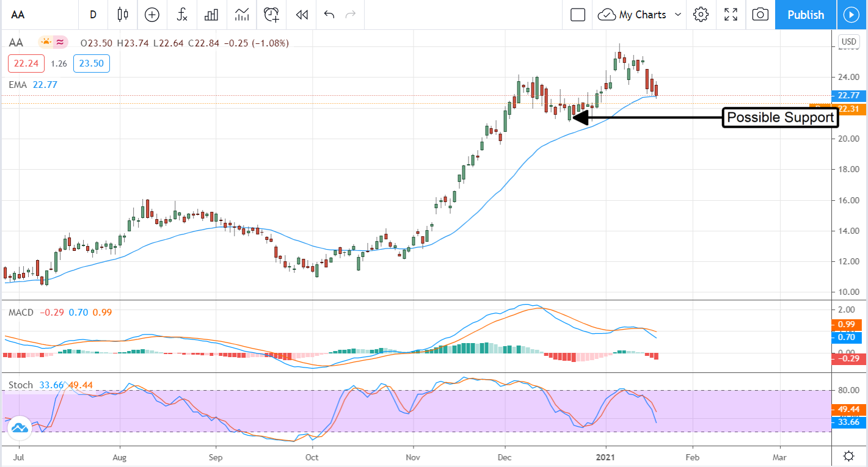This screenshot has height=467, width=868.
Task: Click the blue 23.50 buy price button
Action: [91, 63]
